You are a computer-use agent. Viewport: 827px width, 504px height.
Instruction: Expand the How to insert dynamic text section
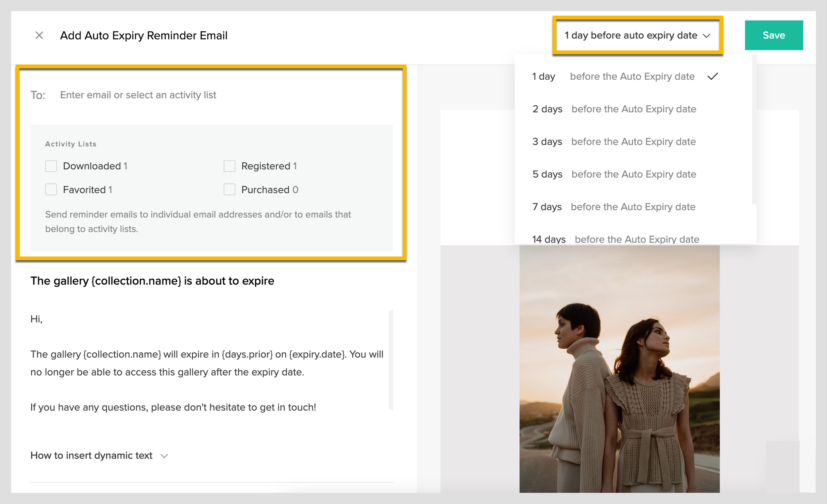(91, 456)
